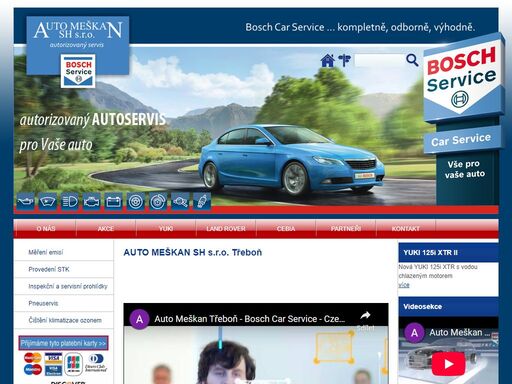Click the Maestro card logo
Viewport: 512px width, 384px height.
33,370
